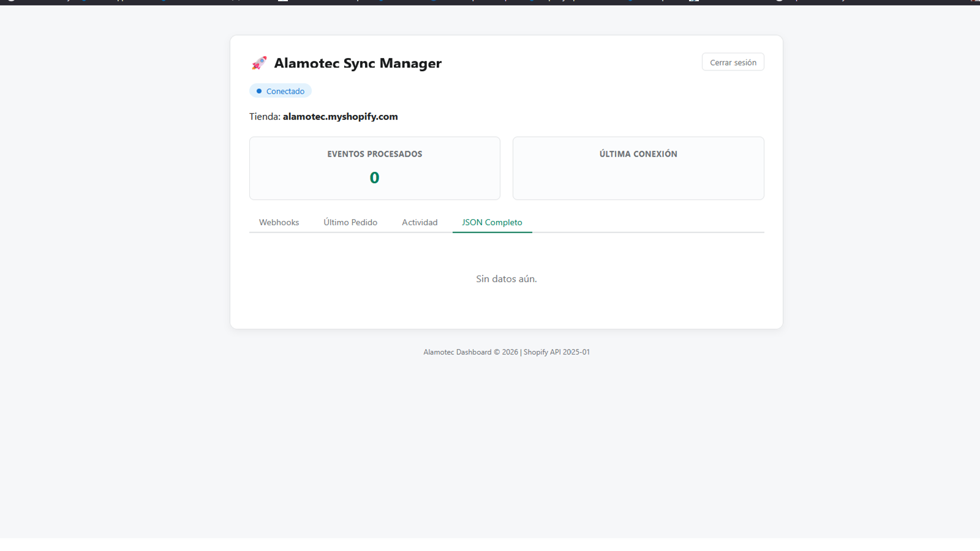Open the Webhooks tab
The width and height of the screenshot is (980, 551).
[x=279, y=222]
